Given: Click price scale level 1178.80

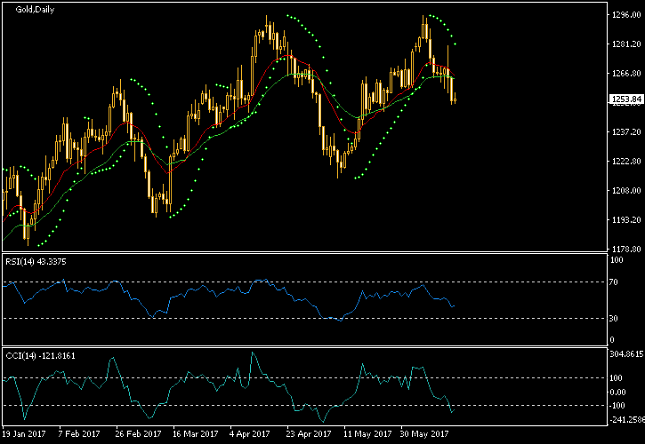Looking at the screenshot, I should pyautogui.click(x=626, y=249).
